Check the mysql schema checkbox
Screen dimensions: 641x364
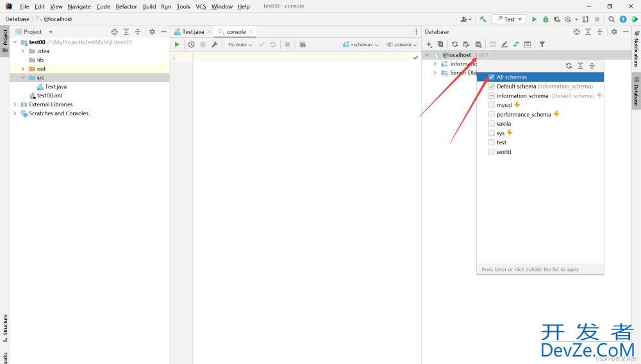tap(492, 105)
